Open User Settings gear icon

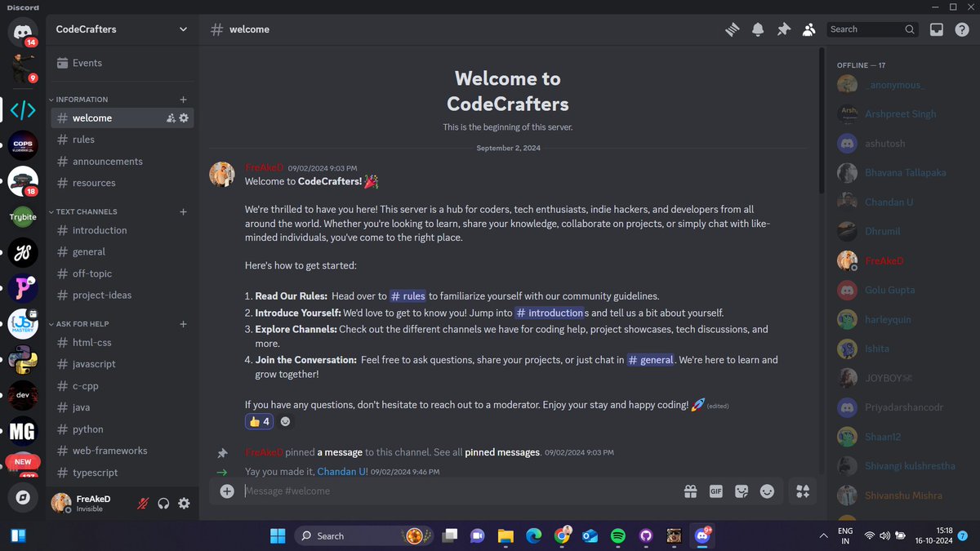tap(184, 504)
